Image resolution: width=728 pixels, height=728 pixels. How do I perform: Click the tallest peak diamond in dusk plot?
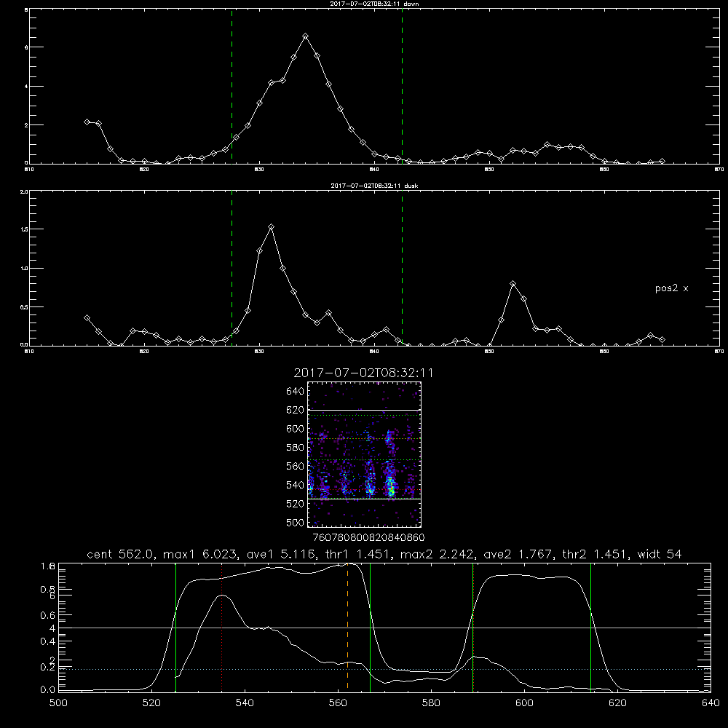[x=271, y=227]
